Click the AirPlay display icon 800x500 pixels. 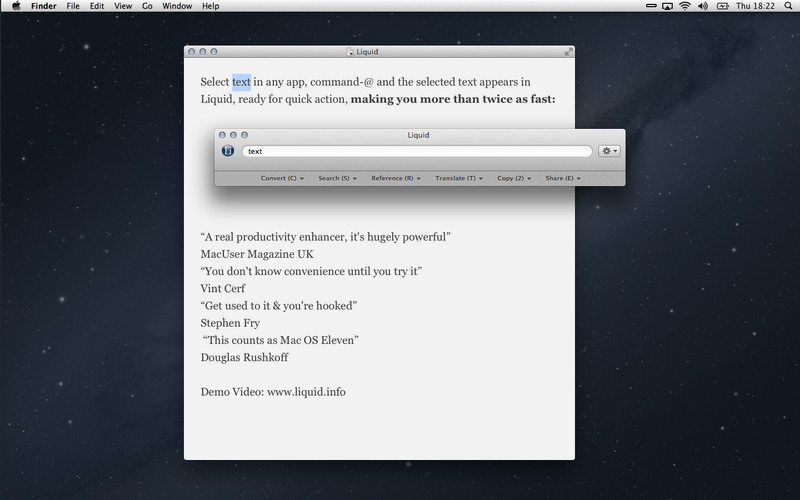coord(667,6)
